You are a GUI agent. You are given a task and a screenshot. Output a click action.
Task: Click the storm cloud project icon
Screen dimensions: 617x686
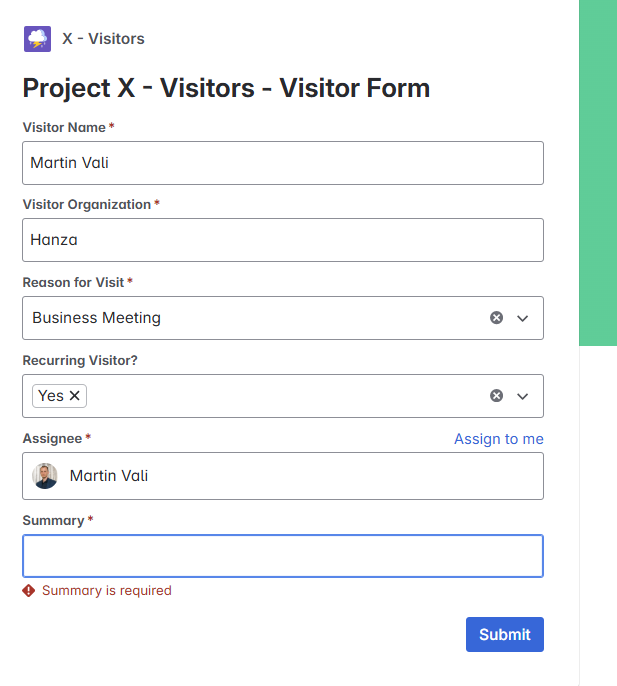(37, 39)
